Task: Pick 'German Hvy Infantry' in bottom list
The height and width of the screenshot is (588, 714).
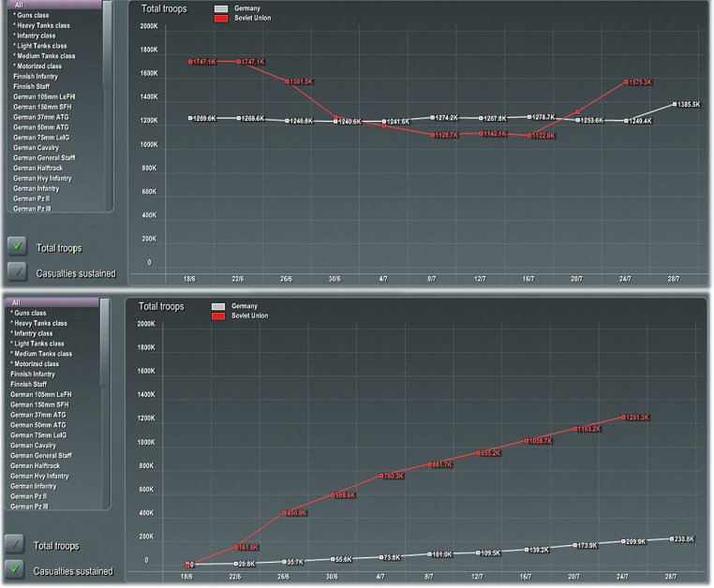Action: (x=39, y=476)
